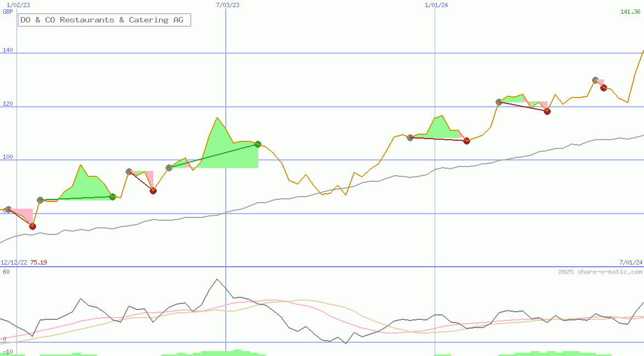
Task: Select the red marker just after the 1/01/24 line
Action: 466,141
